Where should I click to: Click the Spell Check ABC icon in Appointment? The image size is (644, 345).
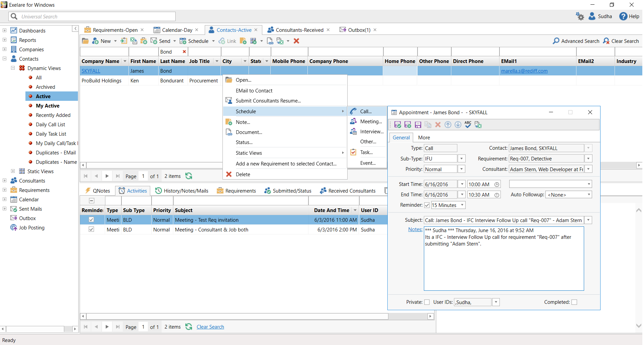coord(468,125)
